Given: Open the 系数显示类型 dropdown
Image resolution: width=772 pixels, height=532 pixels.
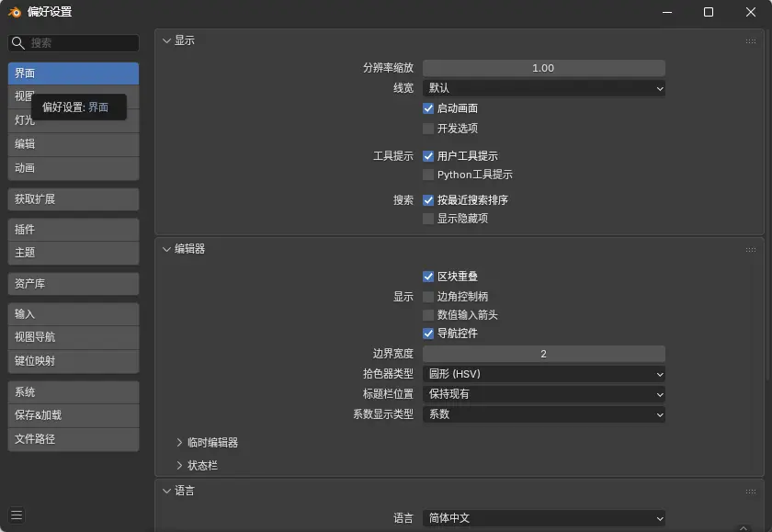Looking at the screenshot, I should click(x=544, y=414).
